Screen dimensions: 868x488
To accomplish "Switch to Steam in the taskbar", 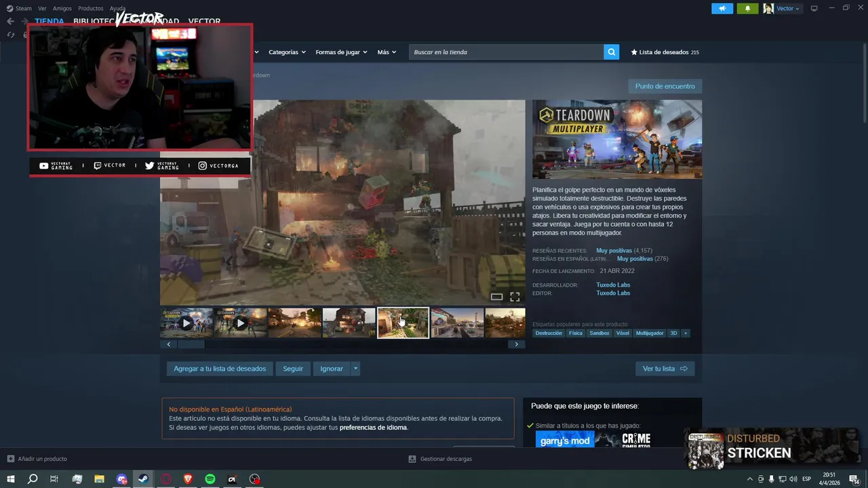I will (x=143, y=479).
